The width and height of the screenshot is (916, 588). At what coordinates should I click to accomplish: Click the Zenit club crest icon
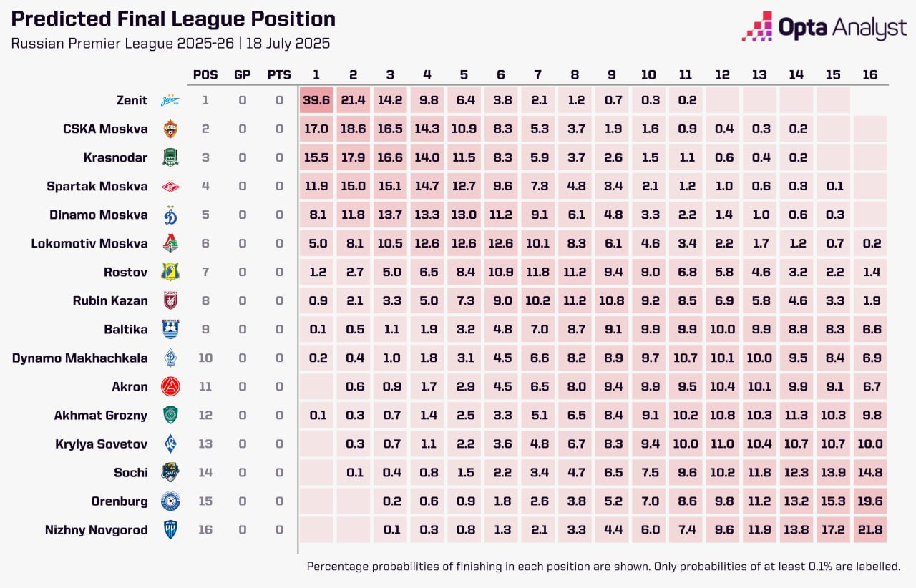click(x=170, y=101)
